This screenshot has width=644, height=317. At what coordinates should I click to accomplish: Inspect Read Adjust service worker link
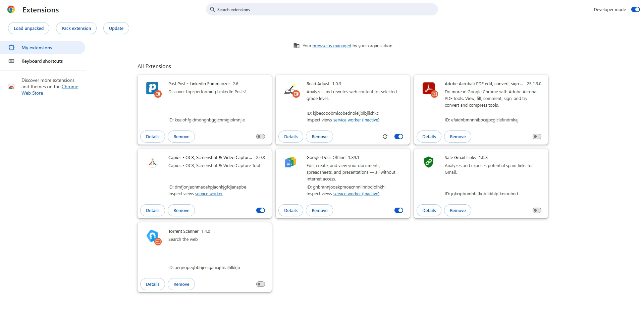coord(356,120)
